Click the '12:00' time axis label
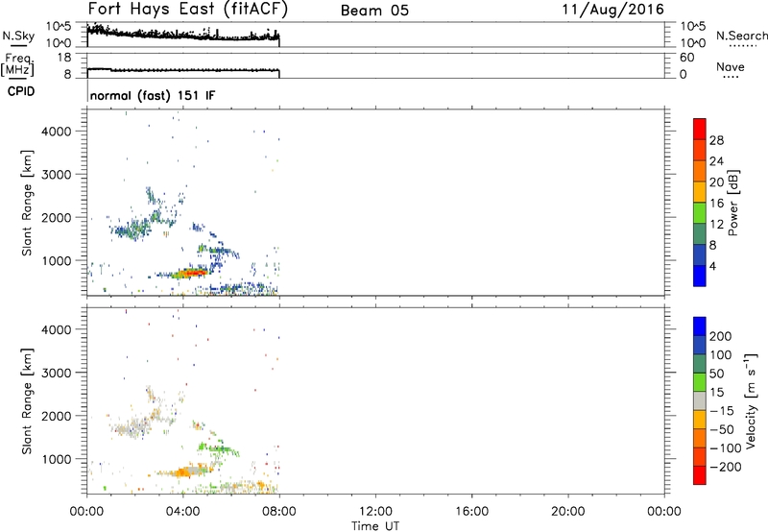 [375, 512]
